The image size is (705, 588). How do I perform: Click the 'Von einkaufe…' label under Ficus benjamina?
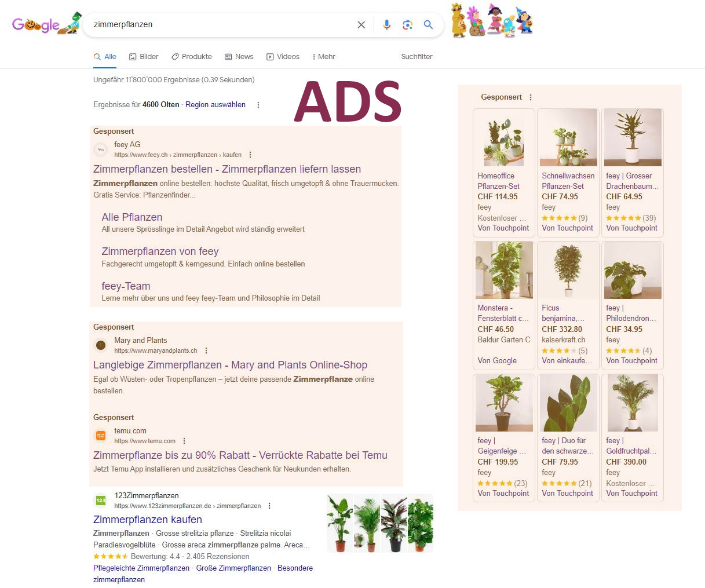coord(567,361)
